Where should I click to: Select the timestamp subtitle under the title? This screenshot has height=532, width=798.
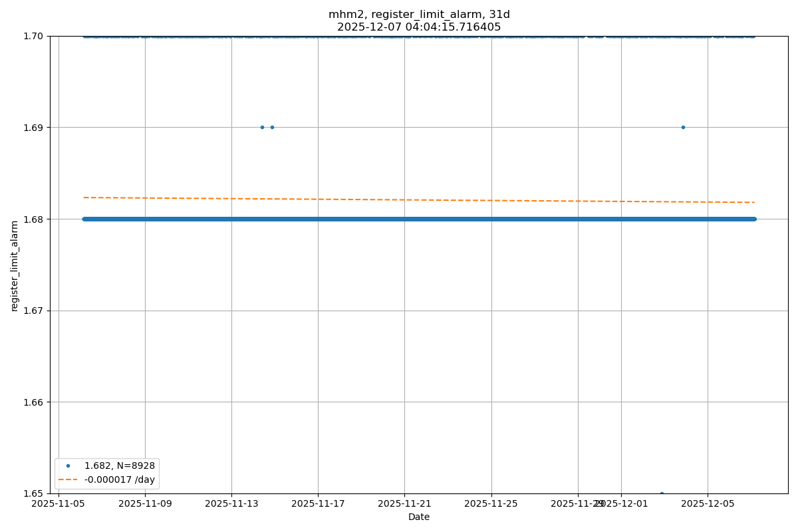(x=419, y=27)
